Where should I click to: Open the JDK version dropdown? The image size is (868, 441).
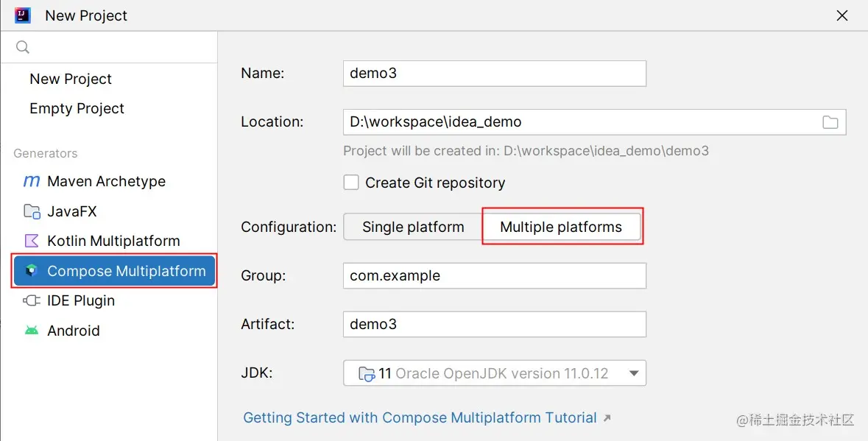click(x=493, y=373)
